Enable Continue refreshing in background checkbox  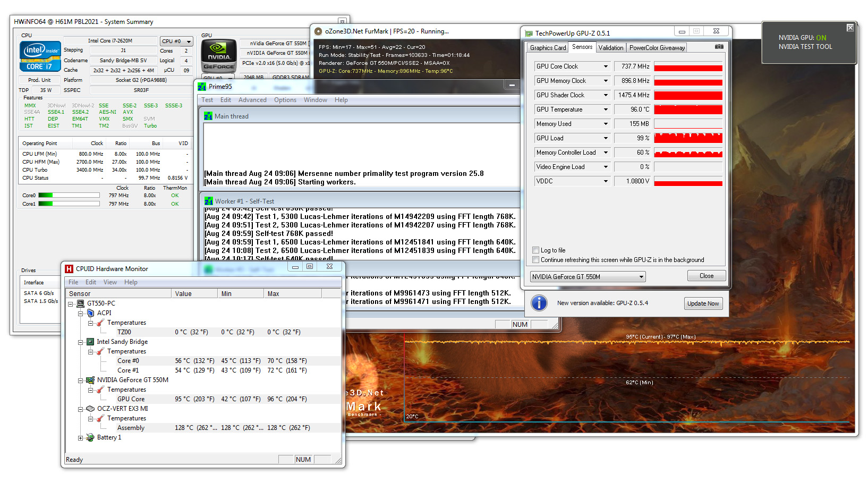point(535,260)
